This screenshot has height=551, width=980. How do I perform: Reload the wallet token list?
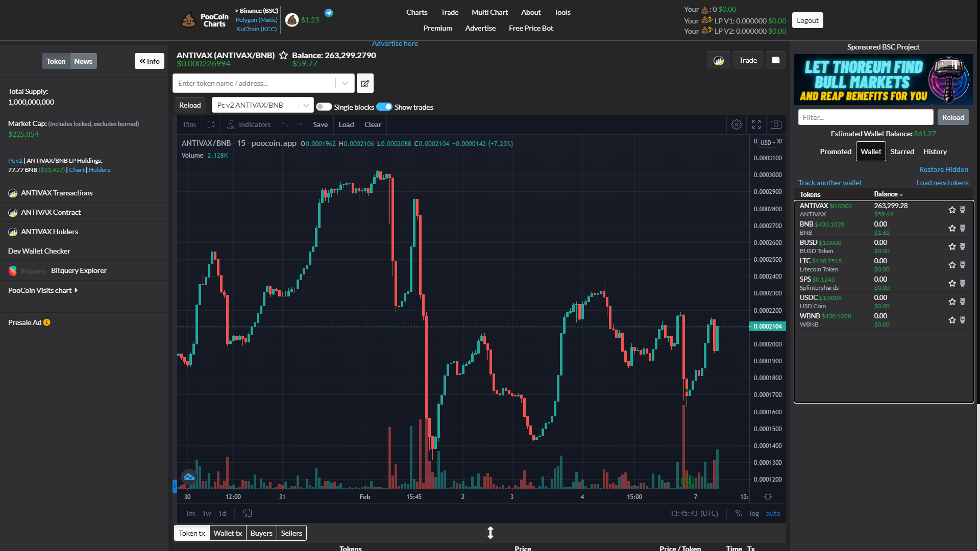(x=953, y=117)
